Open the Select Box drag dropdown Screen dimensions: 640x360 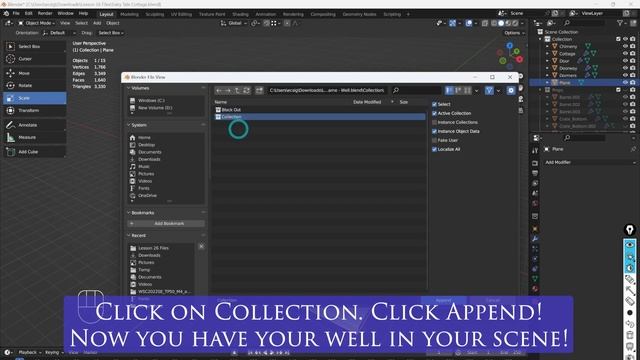click(111, 33)
